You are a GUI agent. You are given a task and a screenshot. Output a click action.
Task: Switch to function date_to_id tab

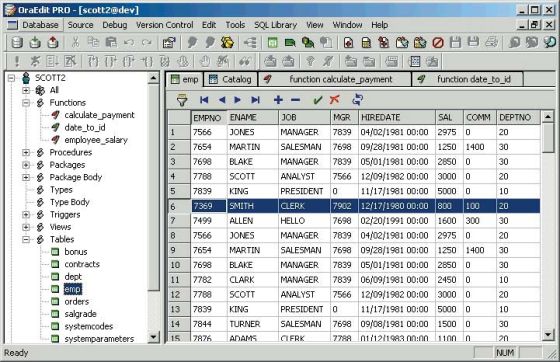pos(468,79)
